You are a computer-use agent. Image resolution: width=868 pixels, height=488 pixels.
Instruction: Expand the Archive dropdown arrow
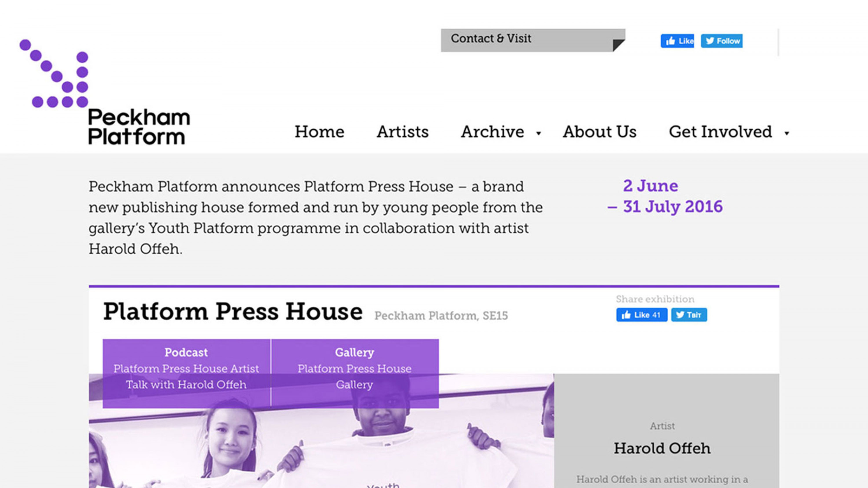click(539, 133)
